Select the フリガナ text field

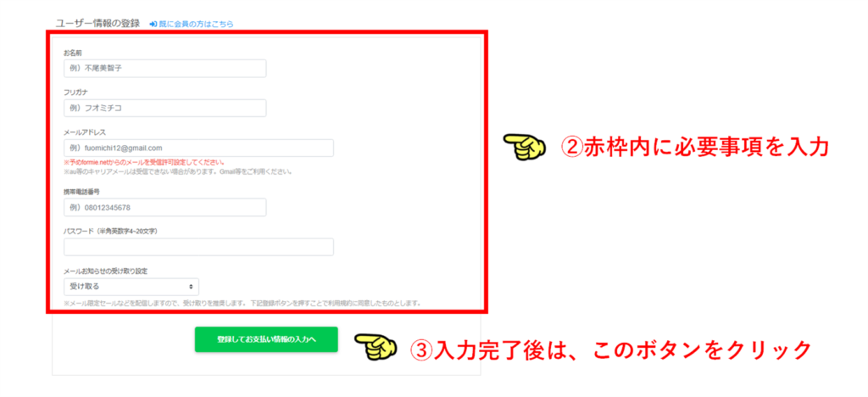(x=165, y=108)
